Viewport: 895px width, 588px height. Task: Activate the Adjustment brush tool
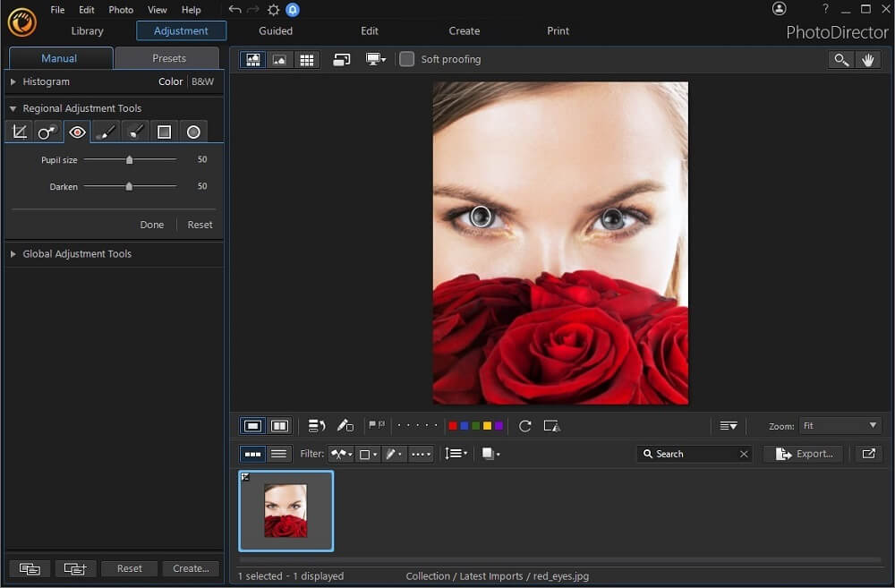tap(106, 132)
